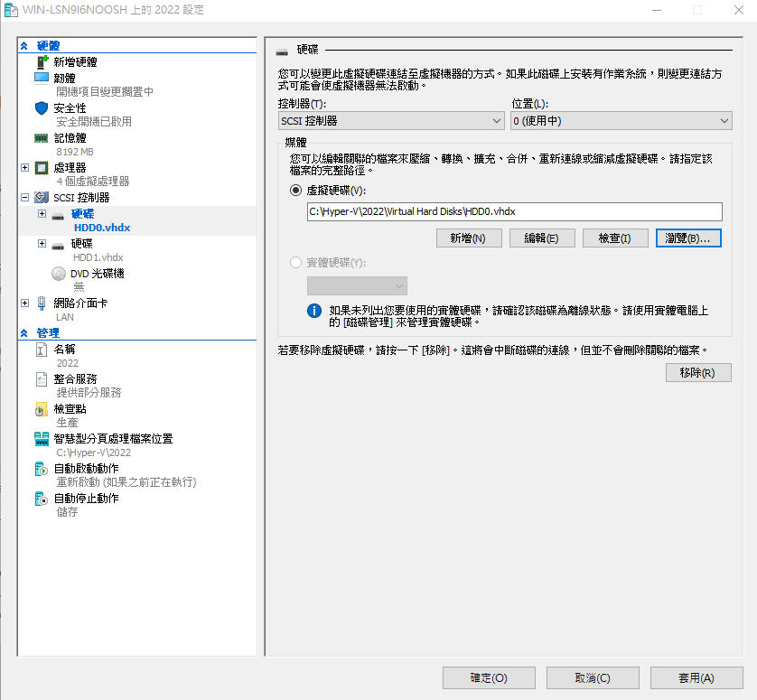
Task: Select the 自動停止動作 item
Action: pos(87,499)
